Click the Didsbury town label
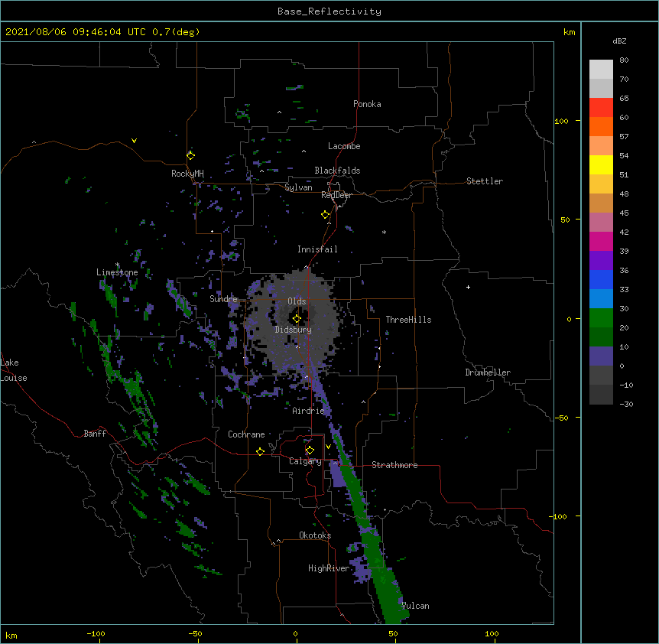 [x=294, y=330]
